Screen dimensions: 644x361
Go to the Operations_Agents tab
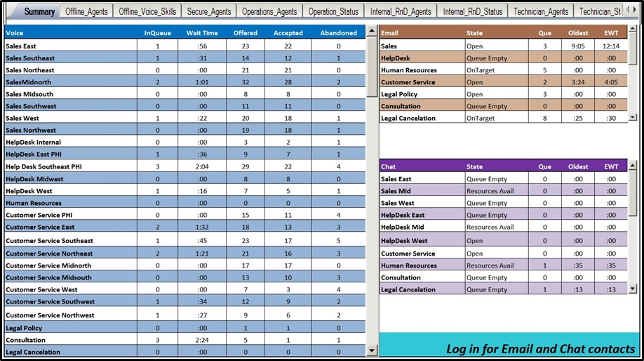[269, 11]
